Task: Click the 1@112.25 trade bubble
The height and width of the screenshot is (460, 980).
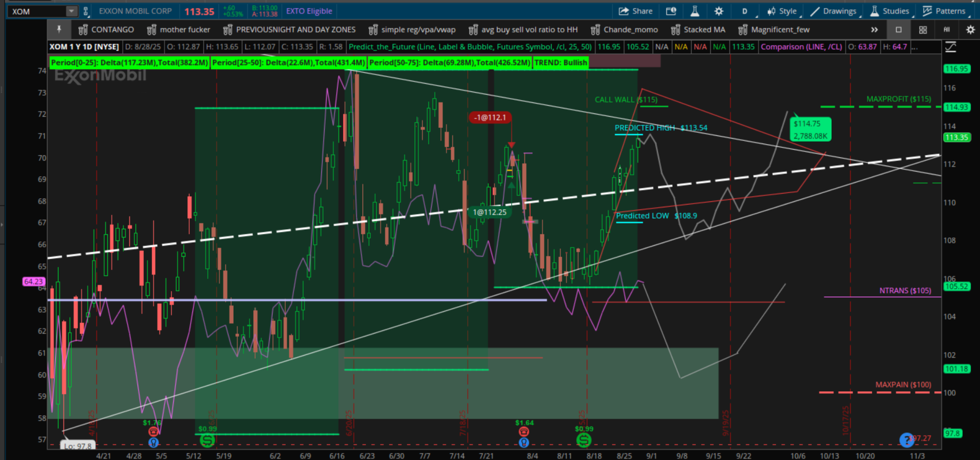Action: (x=489, y=212)
